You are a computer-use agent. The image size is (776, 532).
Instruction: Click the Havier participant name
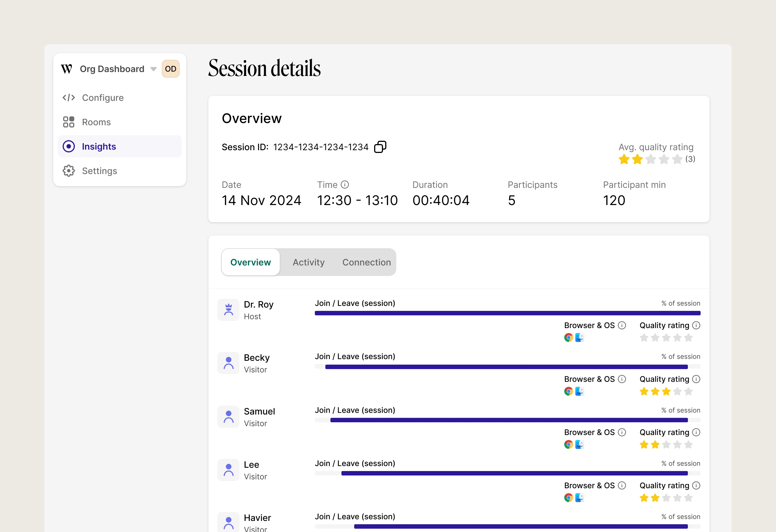tap(257, 518)
